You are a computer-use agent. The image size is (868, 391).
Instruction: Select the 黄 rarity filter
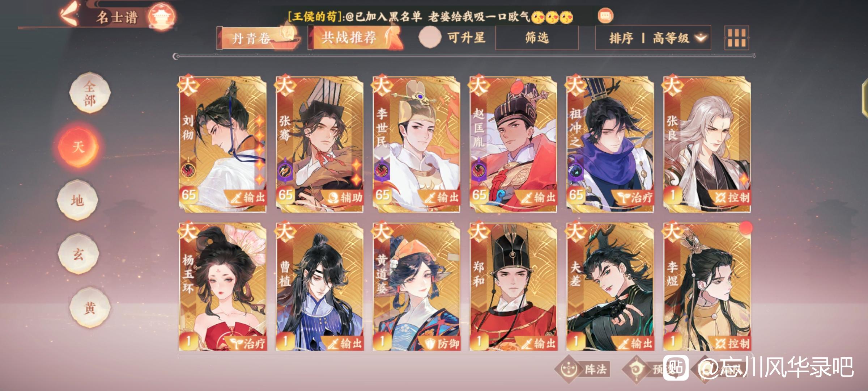pyautogui.click(x=90, y=307)
